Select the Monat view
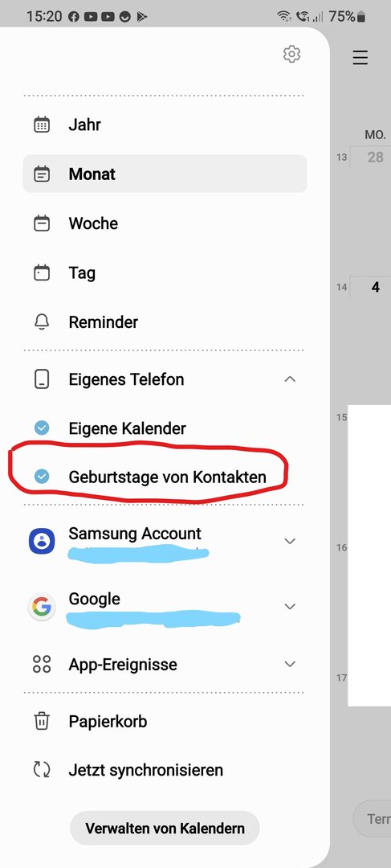391x868 pixels. (165, 174)
